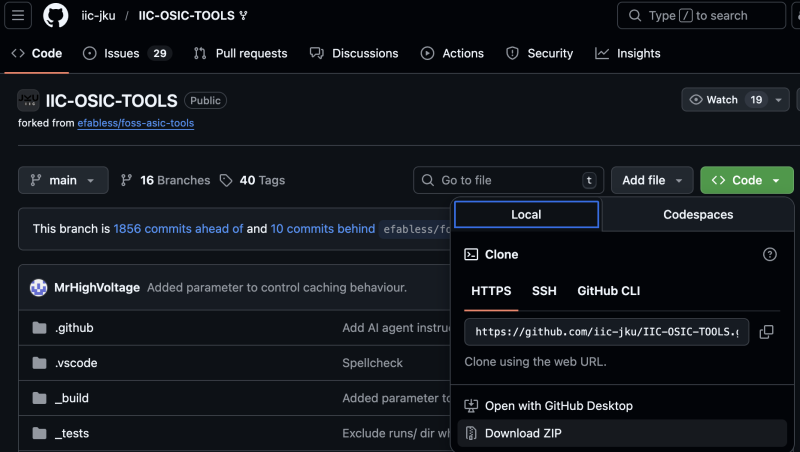Follow the efabless/foss-asic-tools fork link
The image size is (800, 452).
pyautogui.click(x=135, y=123)
